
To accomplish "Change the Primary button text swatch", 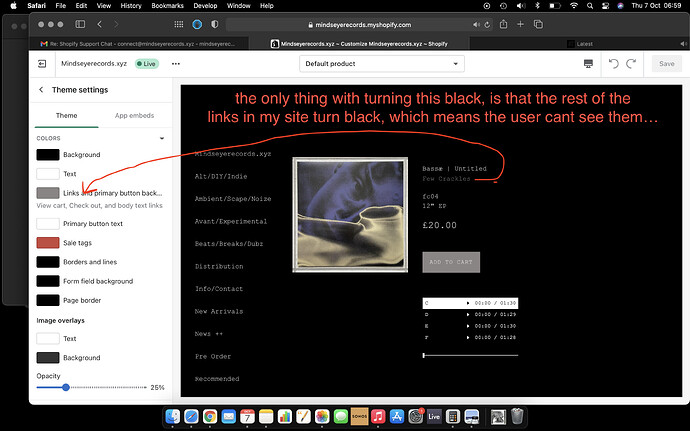I will [x=48, y=224].
